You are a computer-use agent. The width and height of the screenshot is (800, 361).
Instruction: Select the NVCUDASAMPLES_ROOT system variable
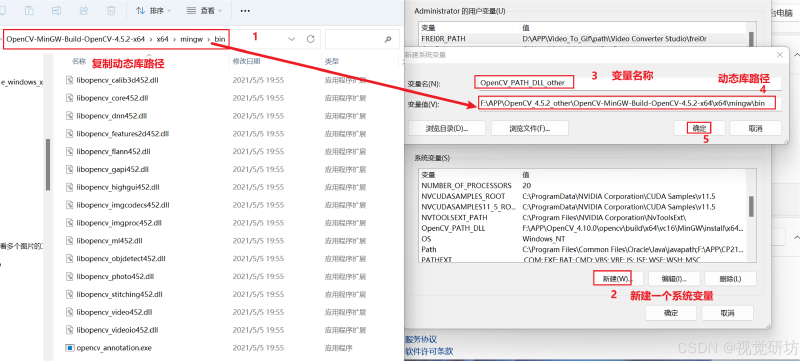583,196
